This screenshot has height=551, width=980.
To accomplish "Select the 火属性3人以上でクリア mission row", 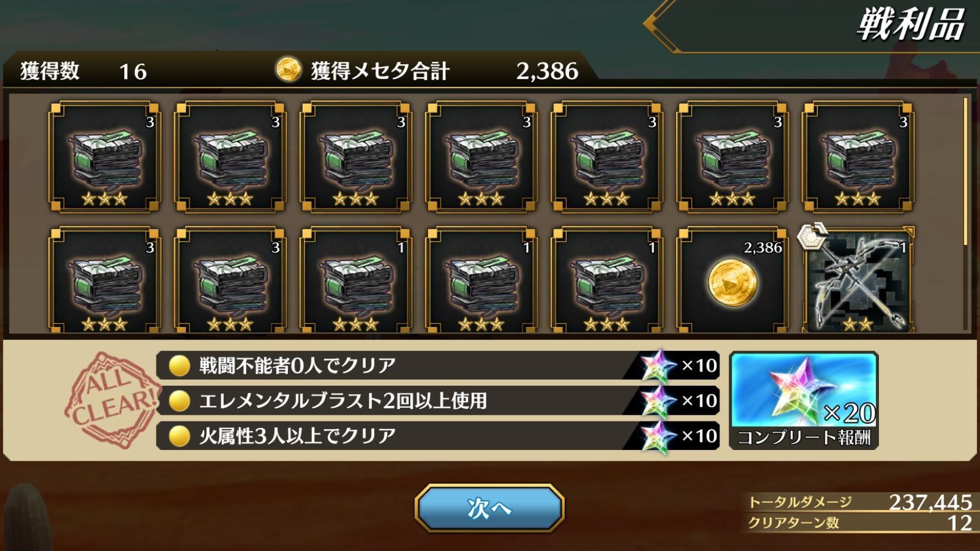I will click(x=438, y=436).
